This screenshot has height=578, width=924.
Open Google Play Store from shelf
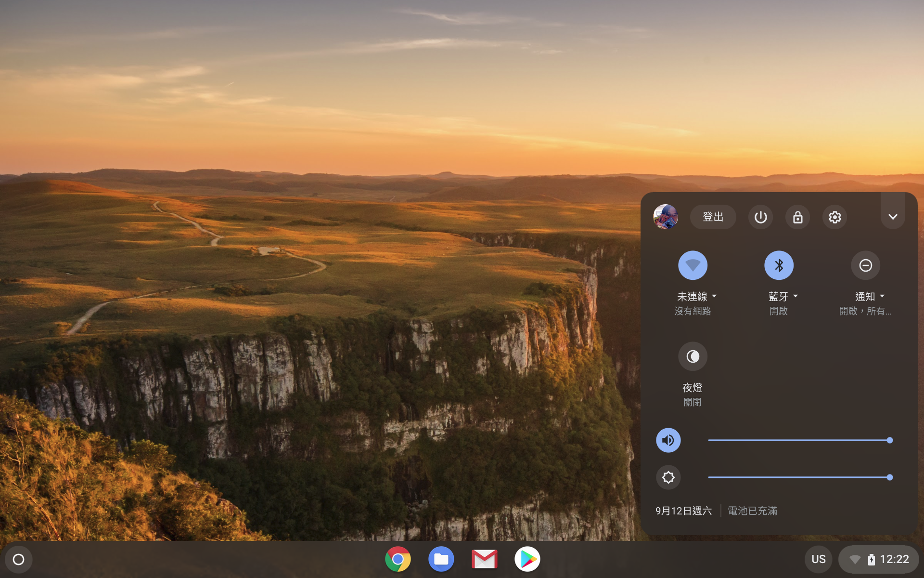527,559
